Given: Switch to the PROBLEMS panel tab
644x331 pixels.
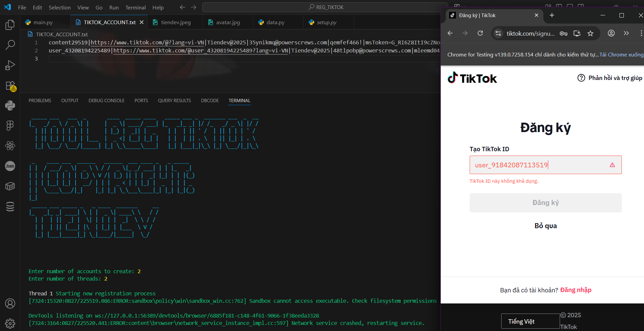Looking at the screenshot, I should tap(40, 100).
